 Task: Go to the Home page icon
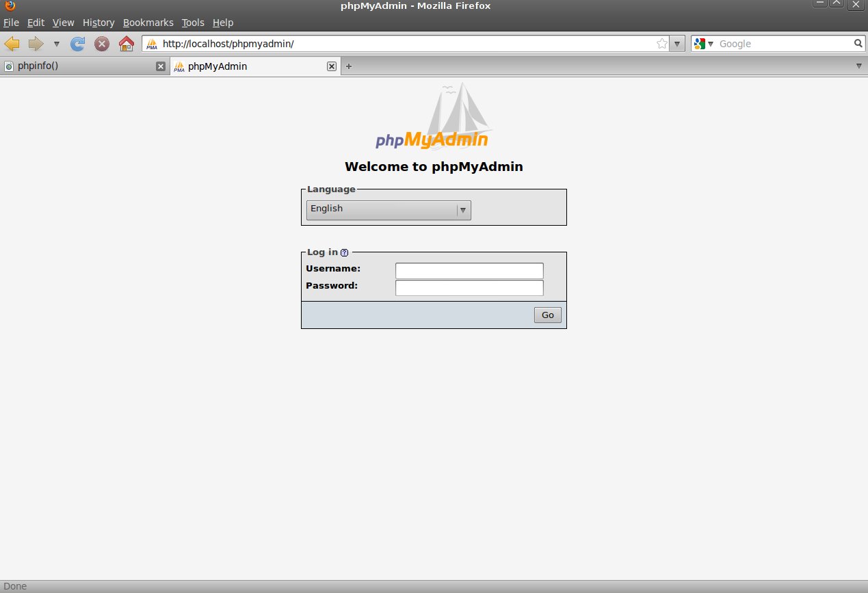click(x=126, y=44)
